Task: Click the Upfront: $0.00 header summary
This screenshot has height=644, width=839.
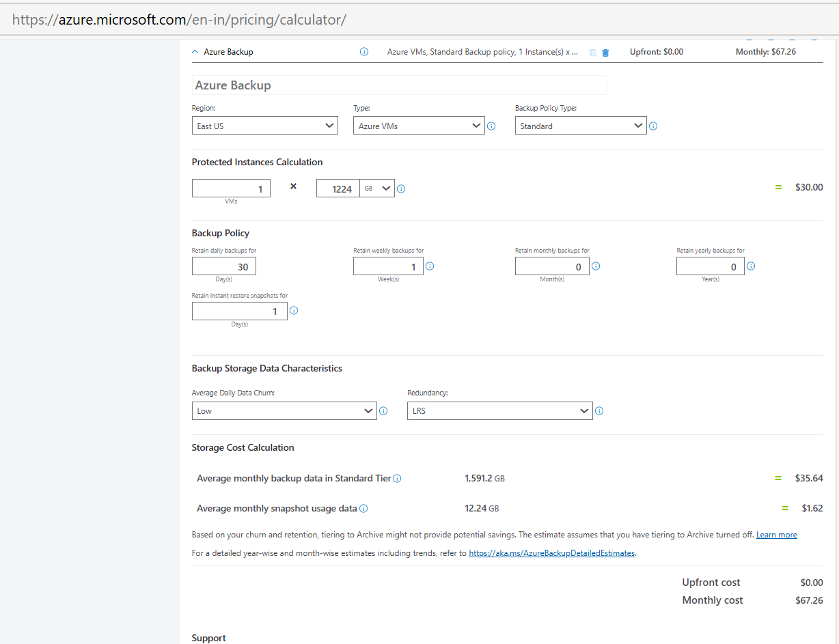Action: tap(657, 52)
